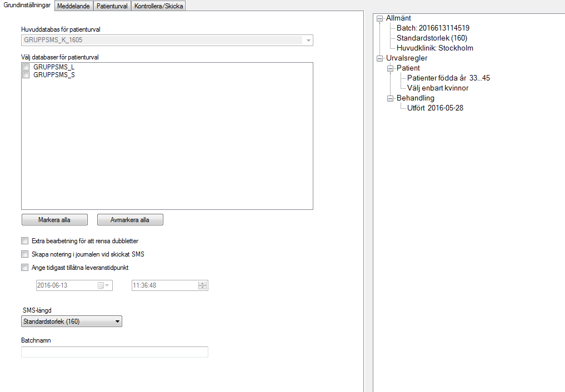Click the Markera alla button
Image resolution: width=565 pixels, height=392 pixels.
54,219
